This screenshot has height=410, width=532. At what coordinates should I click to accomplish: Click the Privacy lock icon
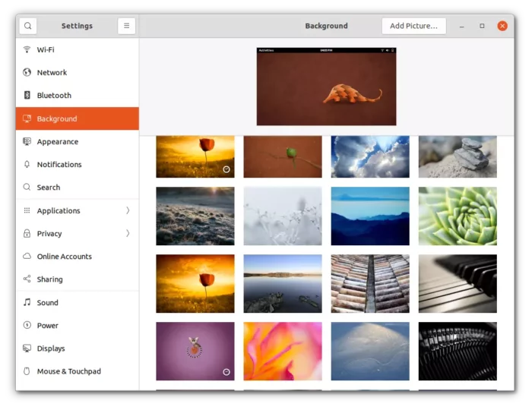[27, 233]
